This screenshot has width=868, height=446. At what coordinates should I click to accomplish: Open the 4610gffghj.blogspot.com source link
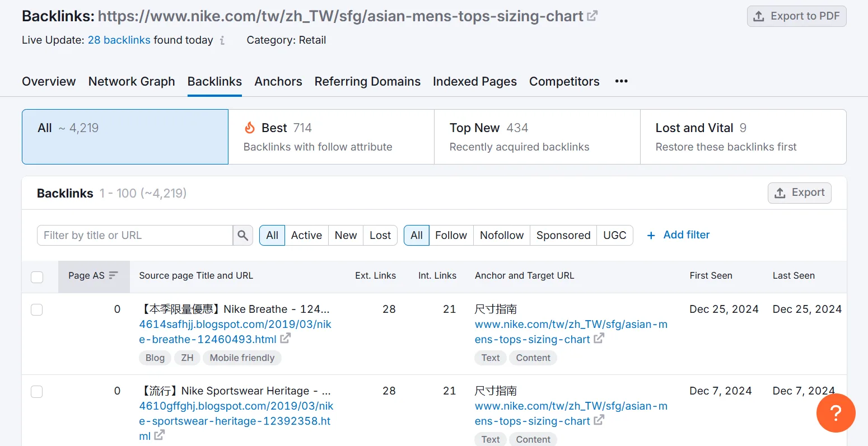coord(236,421)
